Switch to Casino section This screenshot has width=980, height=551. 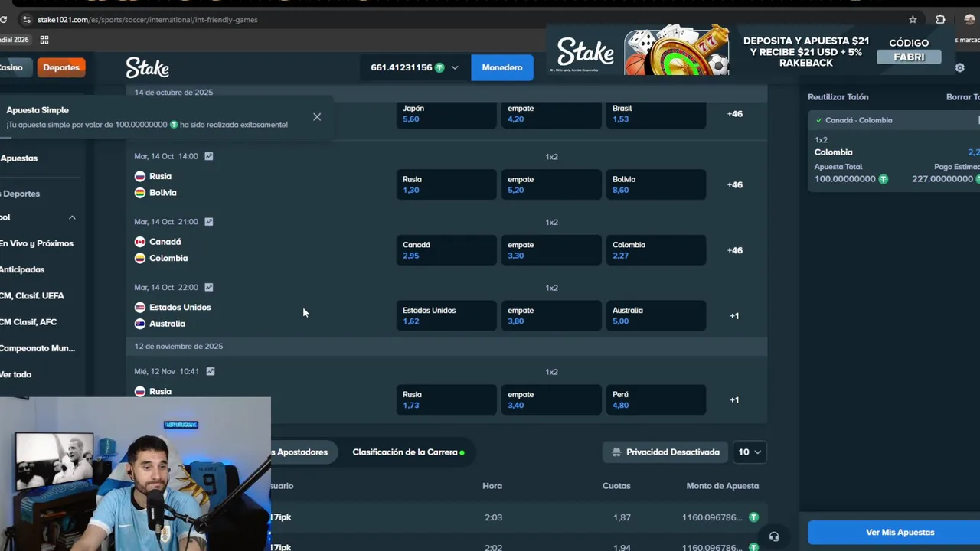(x=11, y=67)
